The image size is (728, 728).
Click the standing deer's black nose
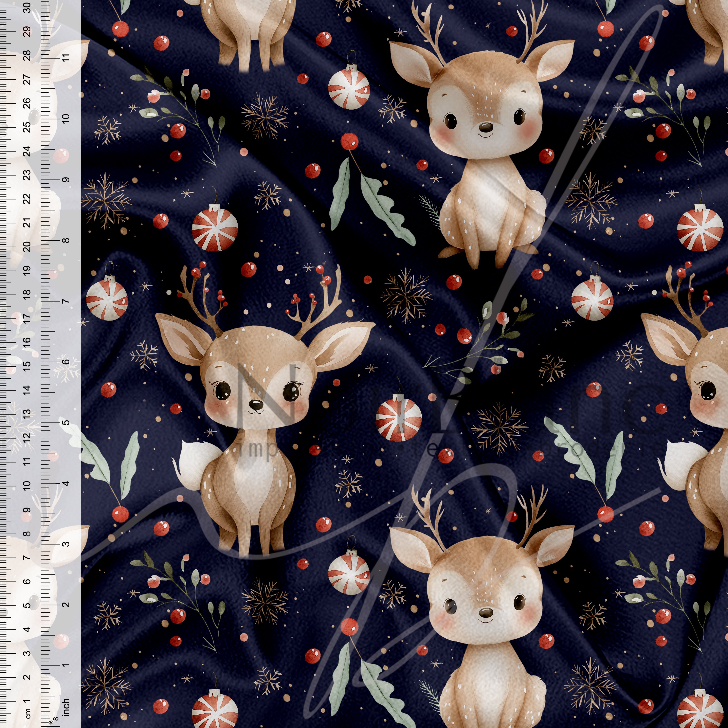[256, 404]
